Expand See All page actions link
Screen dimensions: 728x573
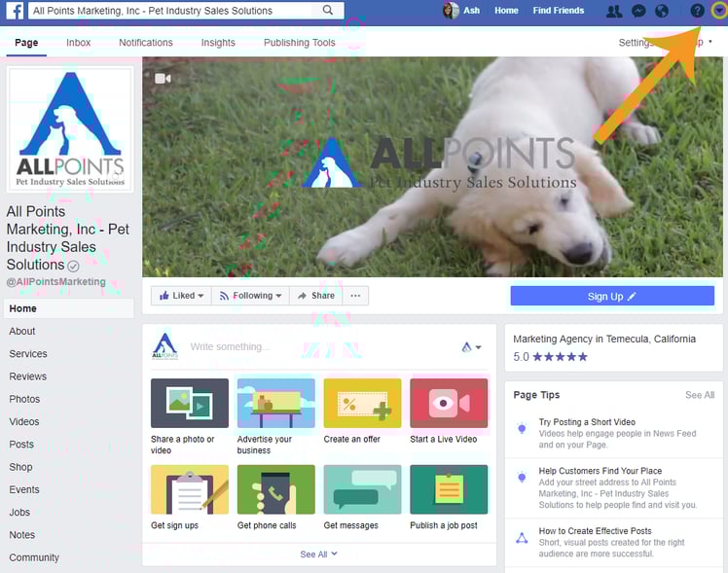pyautogui.click(x=318, y=554)
